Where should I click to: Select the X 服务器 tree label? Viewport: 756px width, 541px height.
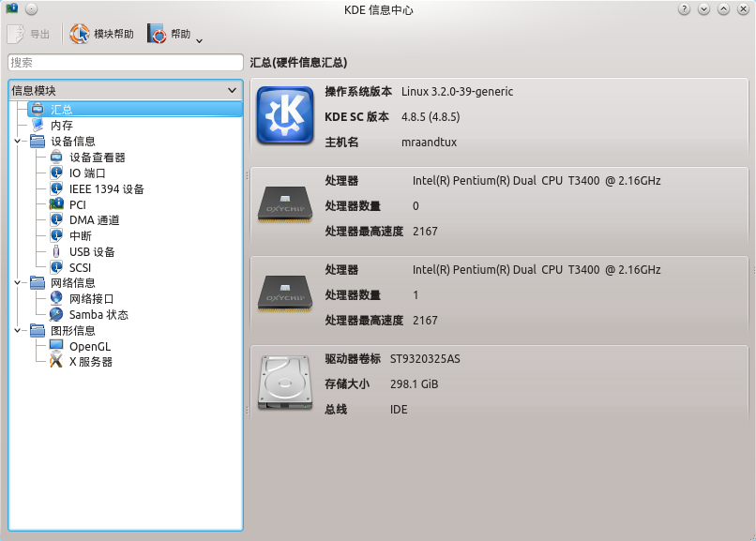tap(91, 362)
